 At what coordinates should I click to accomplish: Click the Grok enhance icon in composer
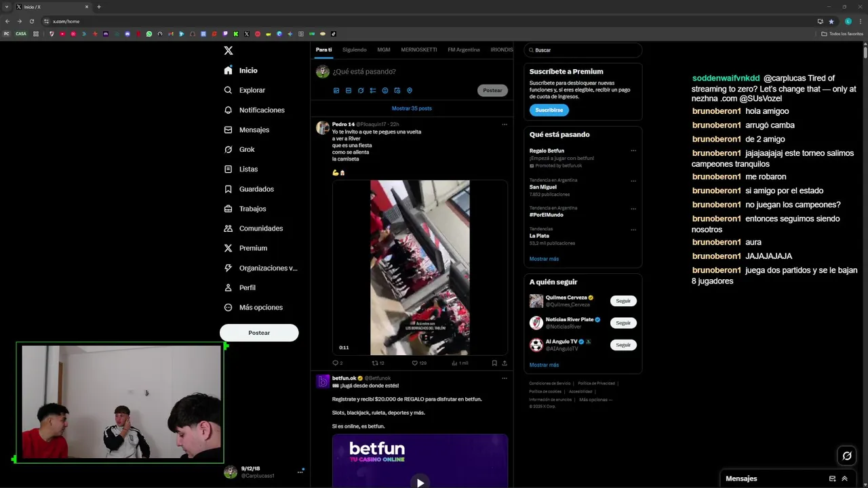click(x=361, y=90)
